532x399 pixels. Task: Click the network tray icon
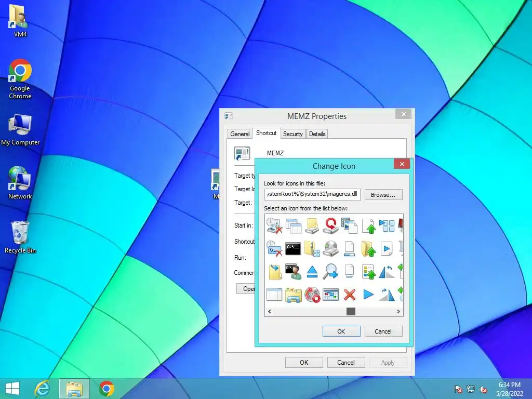click(x=471, y=389)
